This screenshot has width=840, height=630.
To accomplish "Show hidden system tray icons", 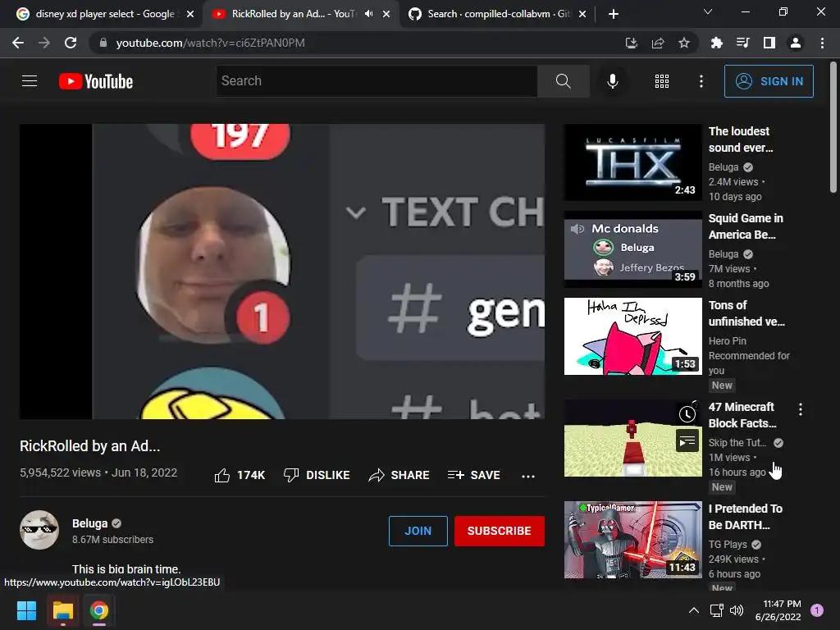I will click(694, 610).
